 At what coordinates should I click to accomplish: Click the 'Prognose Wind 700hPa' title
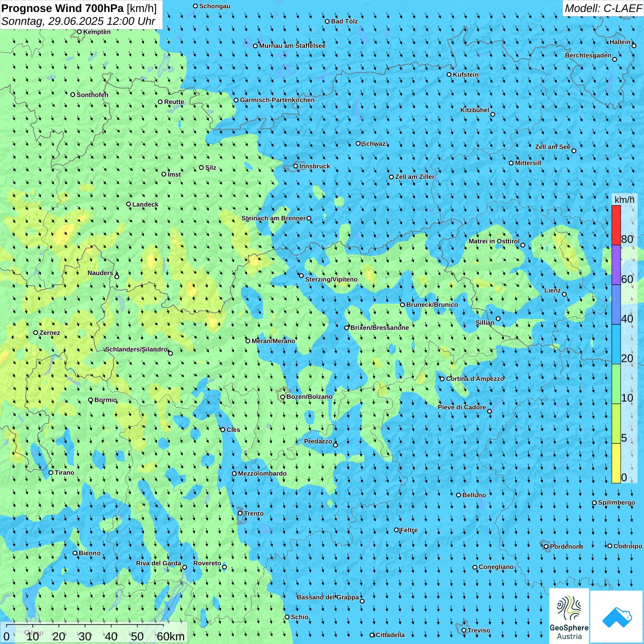(63, 8)
